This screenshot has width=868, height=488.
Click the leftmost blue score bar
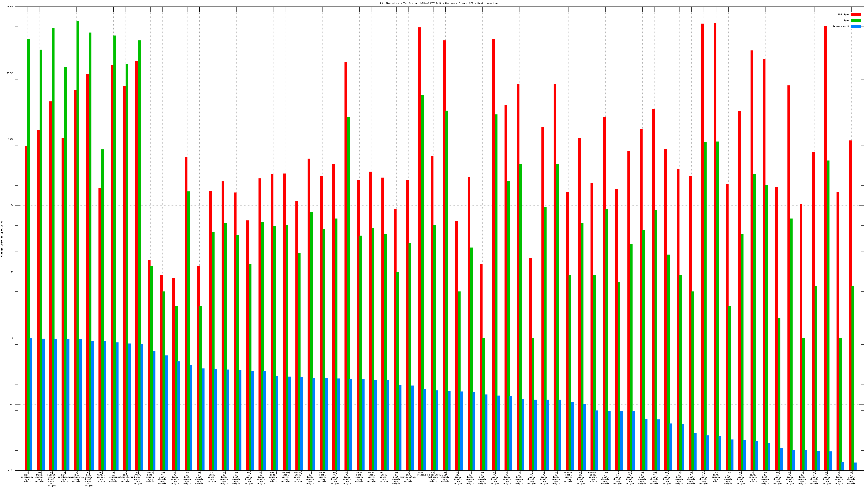coord(31,404)
